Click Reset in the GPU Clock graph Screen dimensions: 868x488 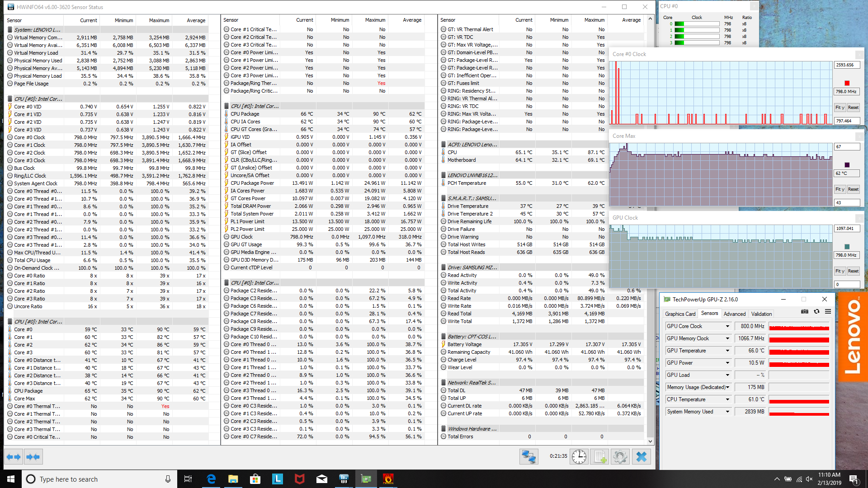[853, 271]
